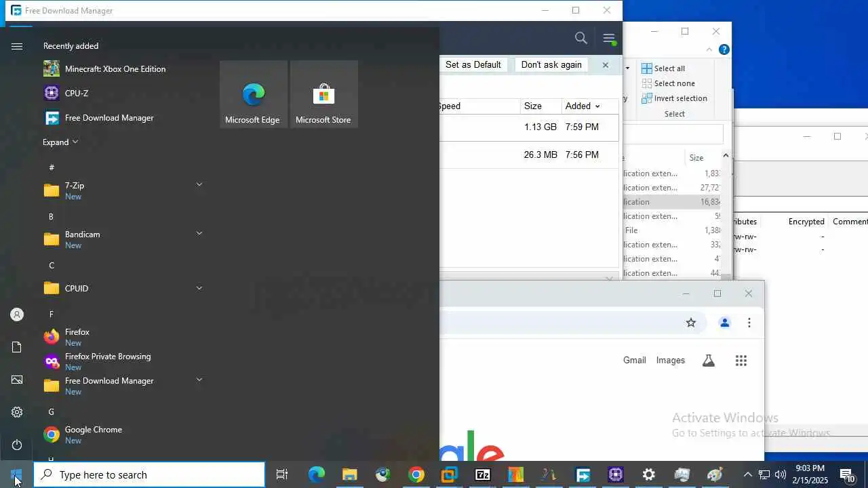
Task: Click the taskbar search box
Action: coord(149,475)
